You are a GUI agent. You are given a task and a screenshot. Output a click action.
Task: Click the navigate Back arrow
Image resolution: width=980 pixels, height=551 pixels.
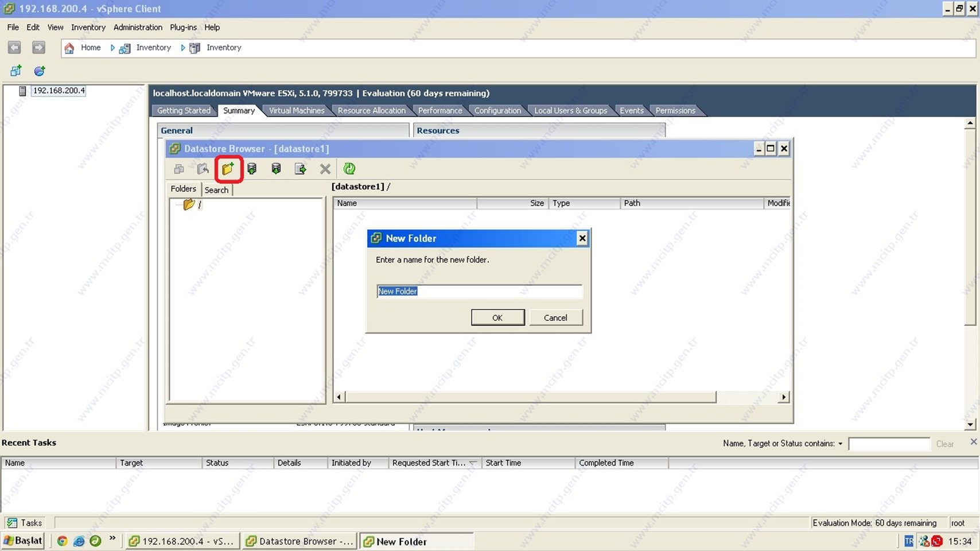point(14,48)
